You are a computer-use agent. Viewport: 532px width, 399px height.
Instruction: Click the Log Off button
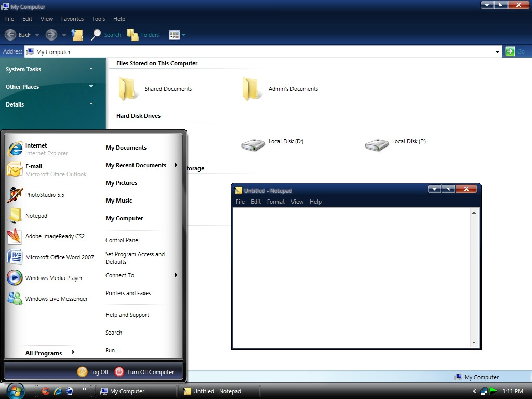[x=92, y=372]
